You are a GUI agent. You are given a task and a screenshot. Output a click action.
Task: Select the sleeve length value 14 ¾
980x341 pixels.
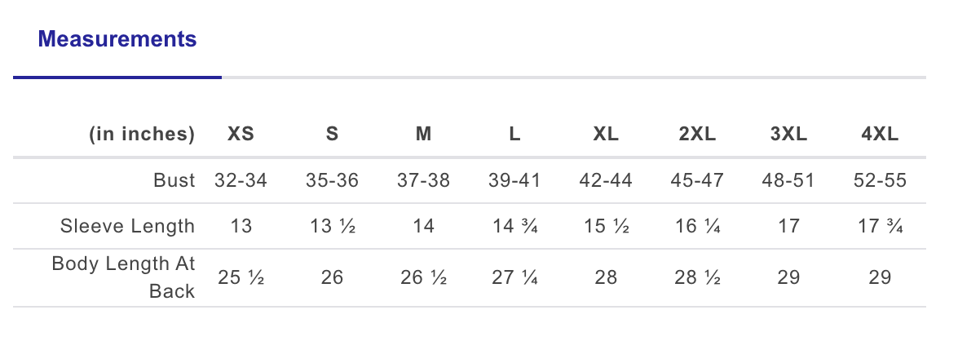coord(514,226)
